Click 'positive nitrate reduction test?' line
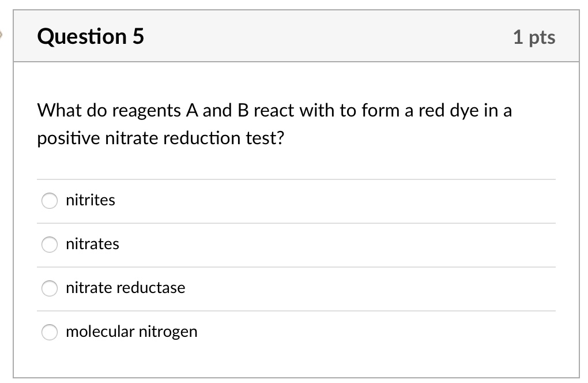Screen dimensions: 588x383 point(161,138)
